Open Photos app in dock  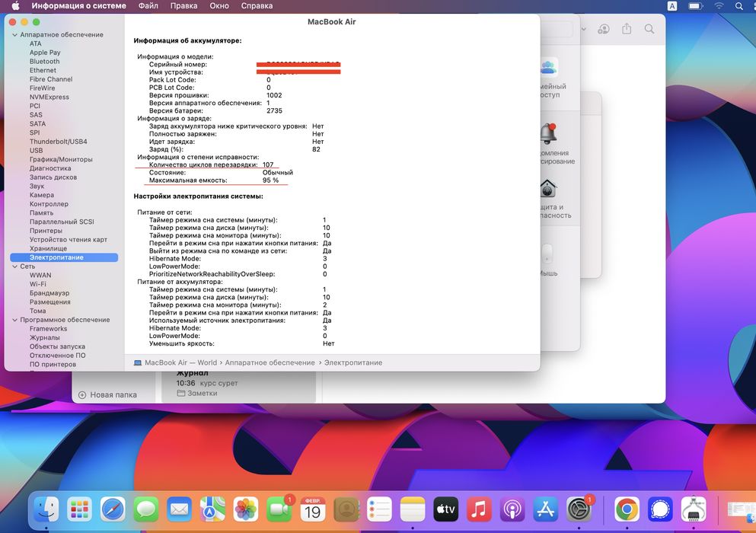[x=246, y=509]
